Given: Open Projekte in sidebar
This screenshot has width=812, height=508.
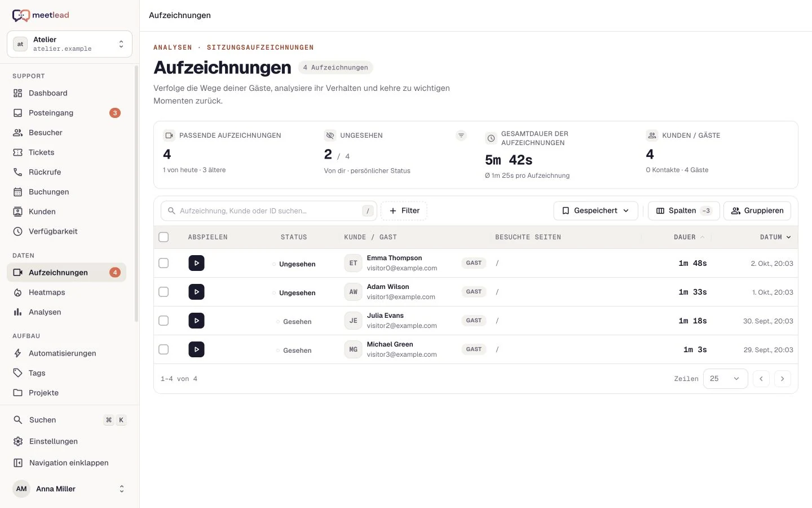Looking at the screenshot, I should pos(67,393).
